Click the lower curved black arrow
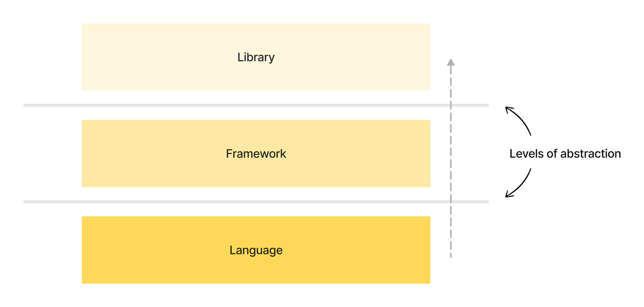The height and width of the screenshot is (307, 644). point(521,185)
